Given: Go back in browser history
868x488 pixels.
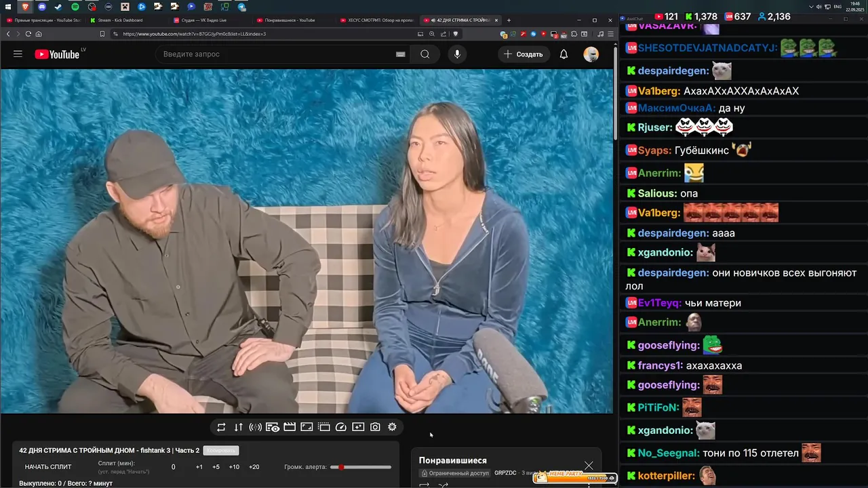Looking at the screenshot, I should [8, 34].
